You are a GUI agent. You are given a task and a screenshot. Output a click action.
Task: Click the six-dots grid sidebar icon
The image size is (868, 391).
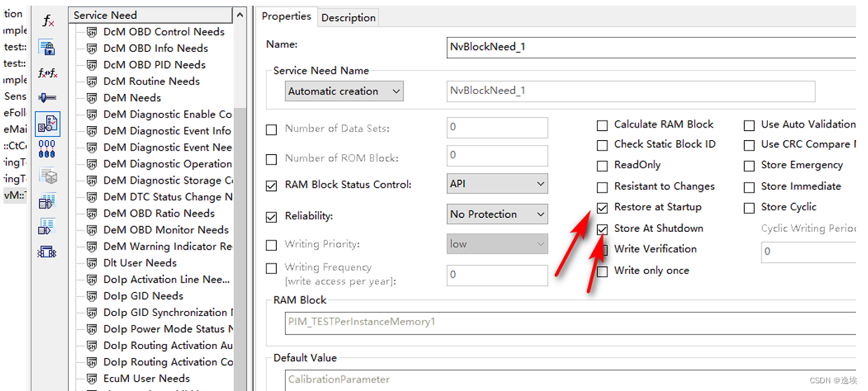(48, 149)
